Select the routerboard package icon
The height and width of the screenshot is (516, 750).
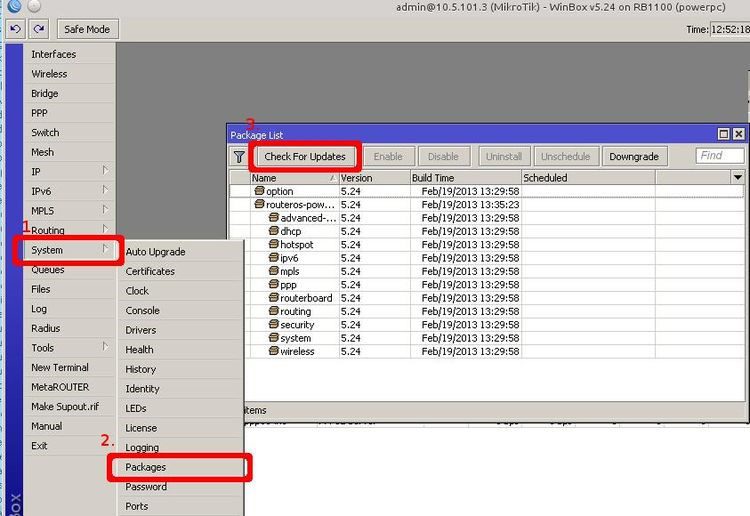[x=273, y=298]
